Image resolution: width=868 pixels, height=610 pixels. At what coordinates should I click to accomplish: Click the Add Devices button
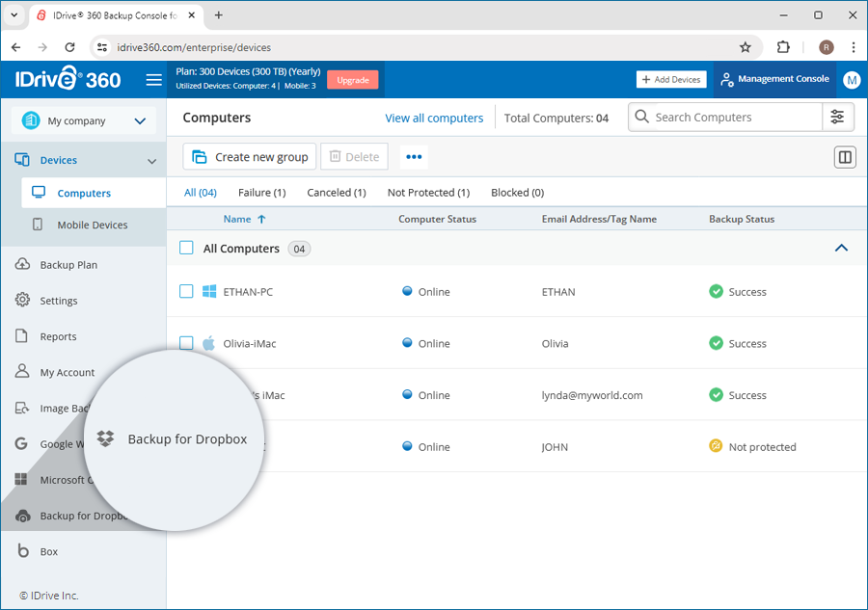[671, 80]
